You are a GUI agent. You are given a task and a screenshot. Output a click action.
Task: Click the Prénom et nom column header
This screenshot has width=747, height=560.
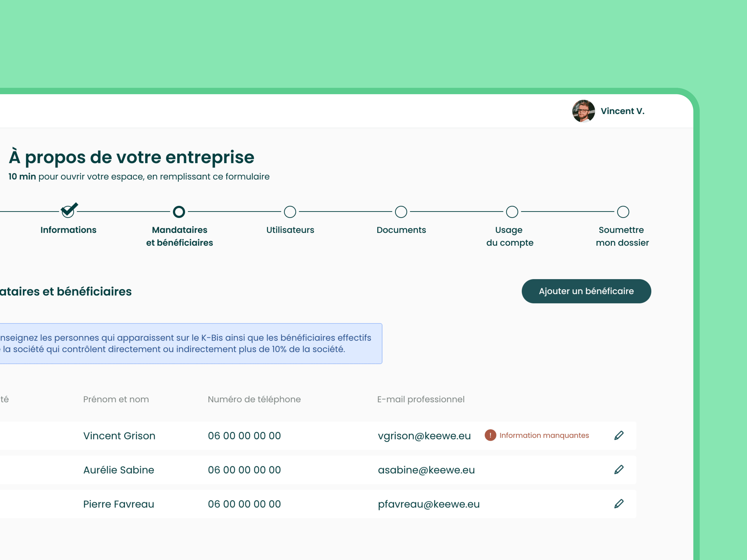116,399
